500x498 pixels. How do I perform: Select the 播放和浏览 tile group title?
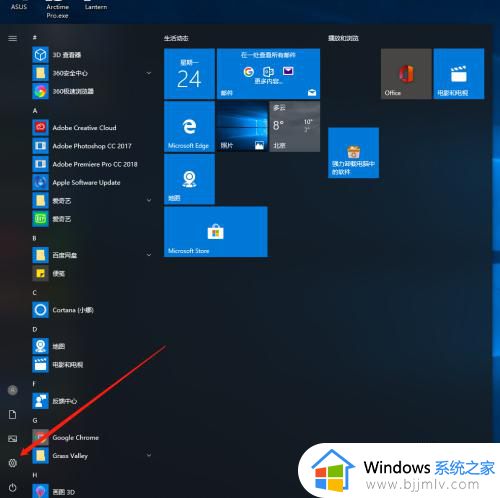click(343, 38)
